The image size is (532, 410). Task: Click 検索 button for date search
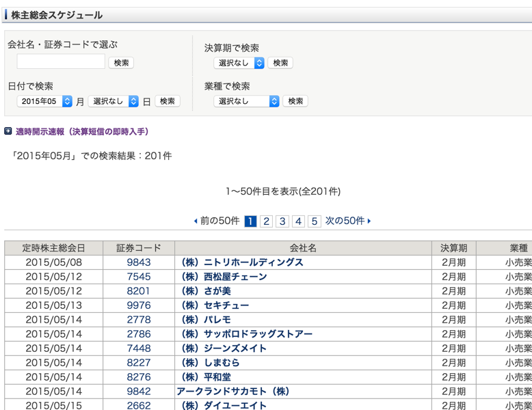pyautogui.click(x=168, y=101)
